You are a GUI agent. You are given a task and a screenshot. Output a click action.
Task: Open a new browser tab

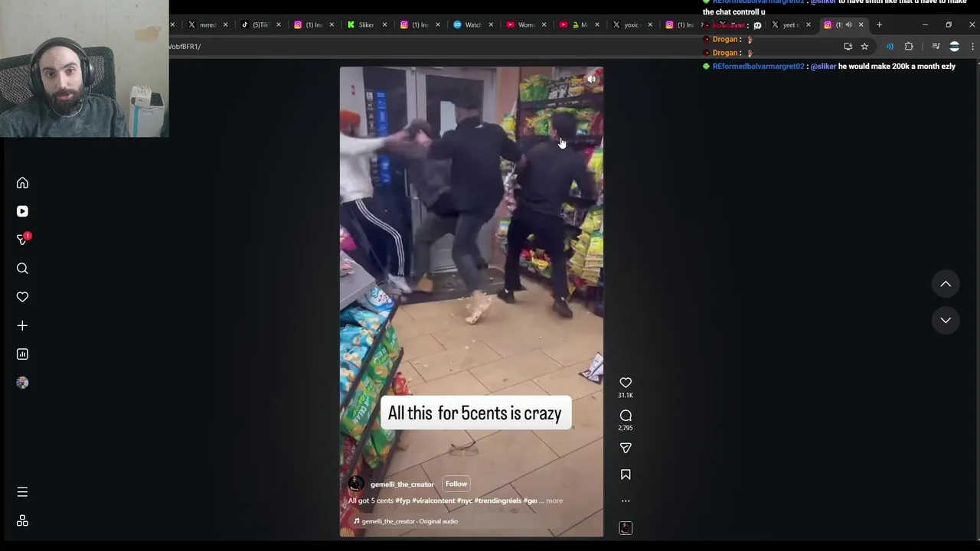pyautogui.click(x=879, y=24)
